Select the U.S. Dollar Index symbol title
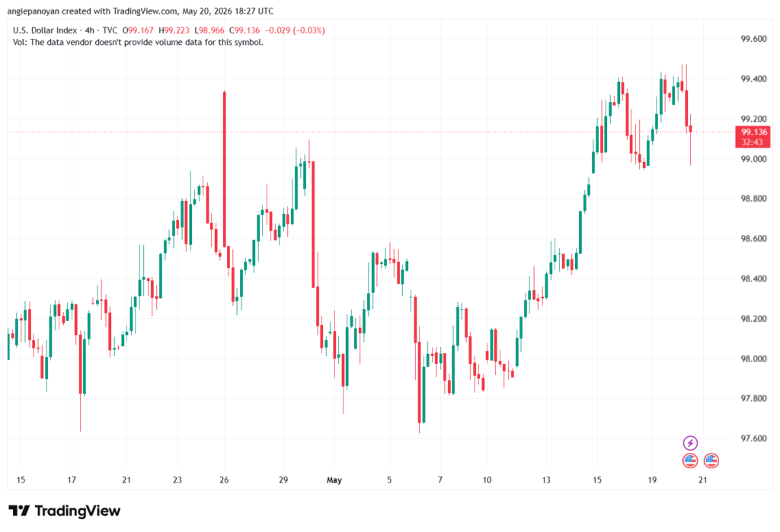The height and width of the screenshot is (532, 780). 45,30
